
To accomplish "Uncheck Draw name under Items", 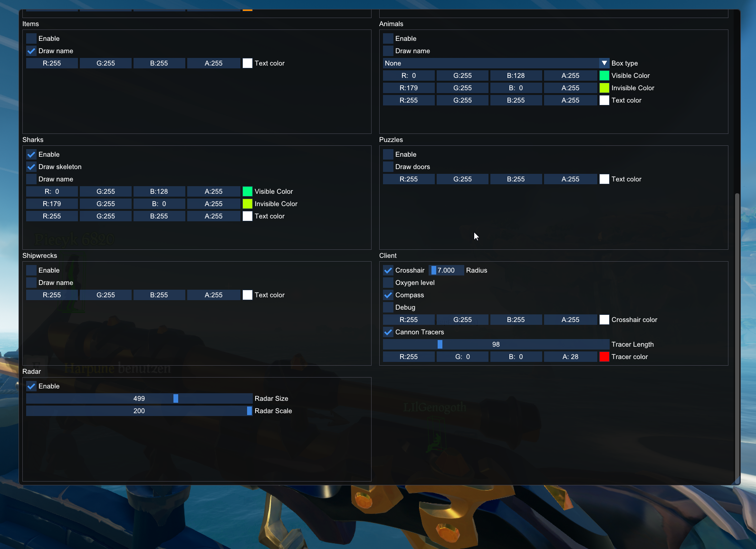I will 31,51.
